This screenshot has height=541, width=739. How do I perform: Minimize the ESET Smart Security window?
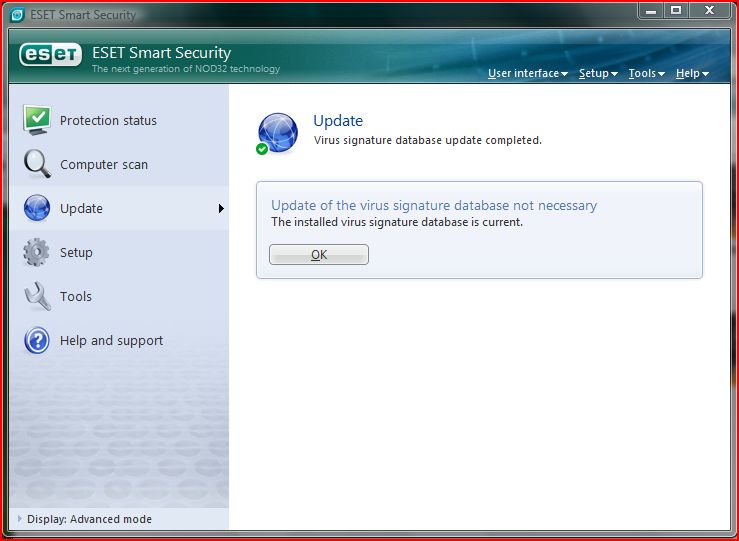[651, 11]
